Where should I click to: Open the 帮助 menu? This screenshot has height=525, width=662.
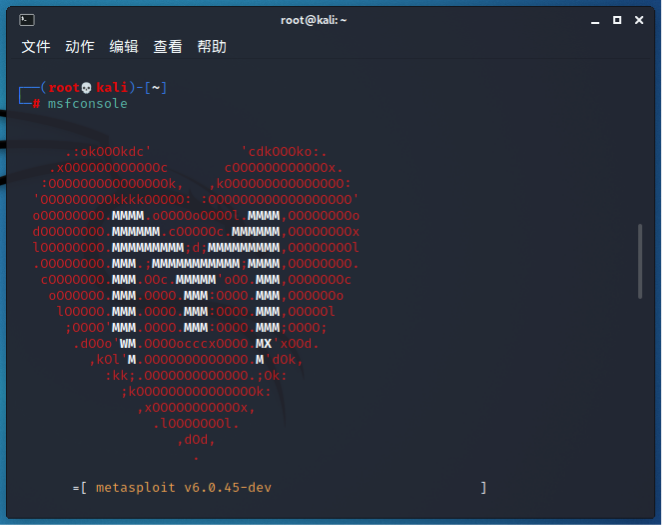click(212, 46)
